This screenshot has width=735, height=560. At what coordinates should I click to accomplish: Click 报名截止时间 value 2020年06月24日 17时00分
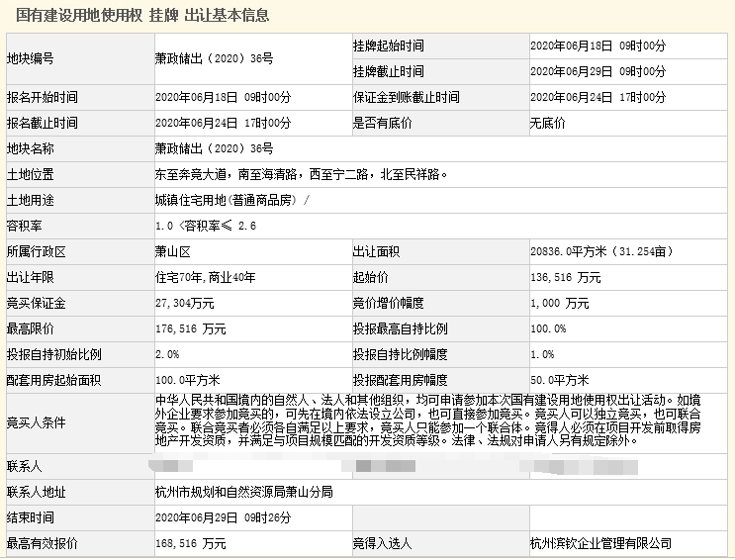coord(224,124)
